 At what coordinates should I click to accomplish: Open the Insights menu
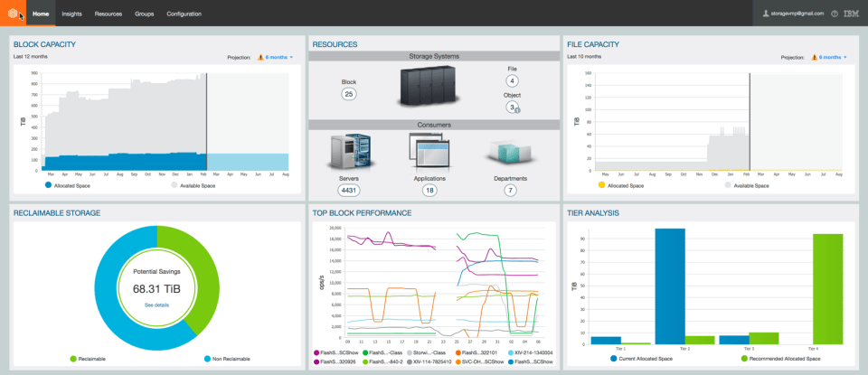pyautogui.click(x=71, y=14)
